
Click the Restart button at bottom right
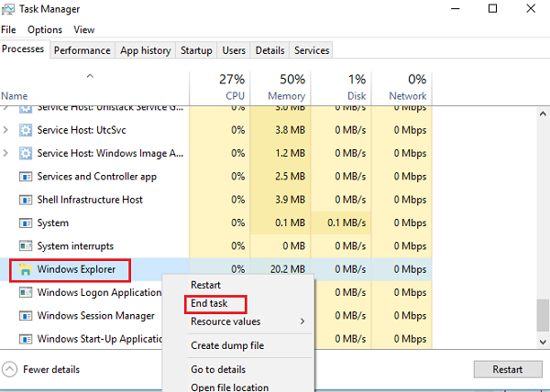click(x=508, y=369)
